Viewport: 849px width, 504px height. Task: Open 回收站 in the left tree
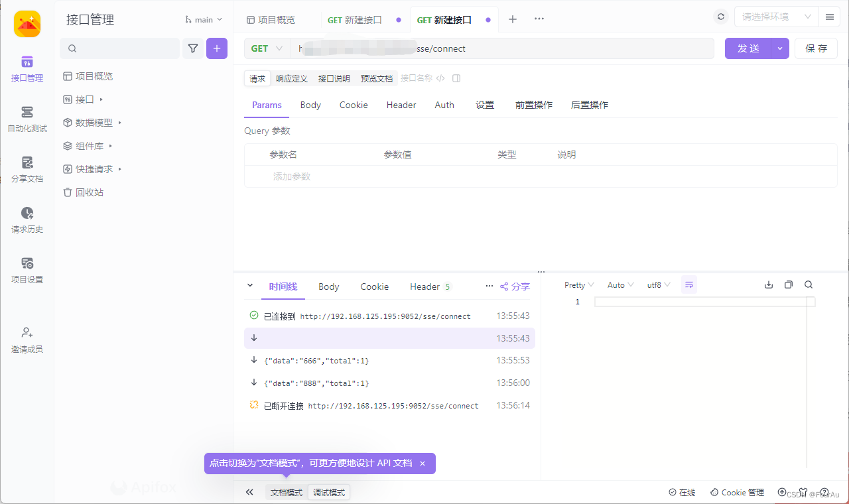(84, 192)
